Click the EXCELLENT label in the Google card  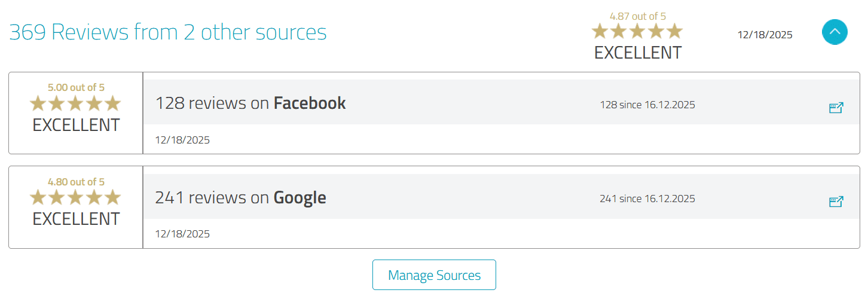[76, 219]
